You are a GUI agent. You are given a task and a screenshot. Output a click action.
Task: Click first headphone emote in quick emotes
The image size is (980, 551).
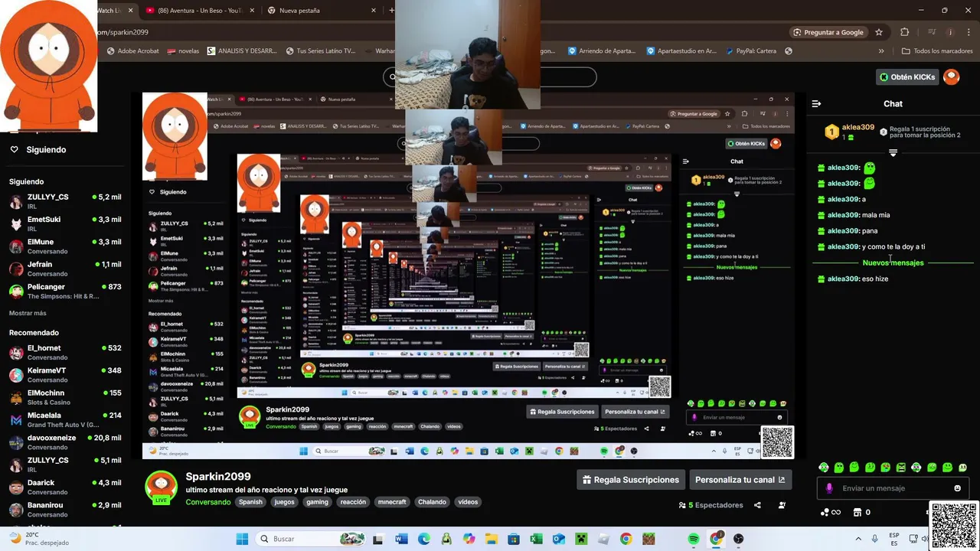point(823,467)
